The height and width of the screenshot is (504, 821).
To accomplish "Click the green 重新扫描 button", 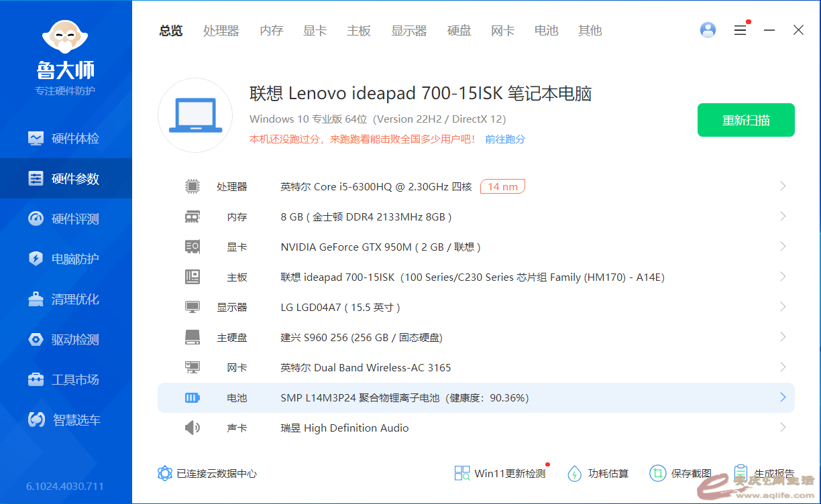I will point(746,120).
